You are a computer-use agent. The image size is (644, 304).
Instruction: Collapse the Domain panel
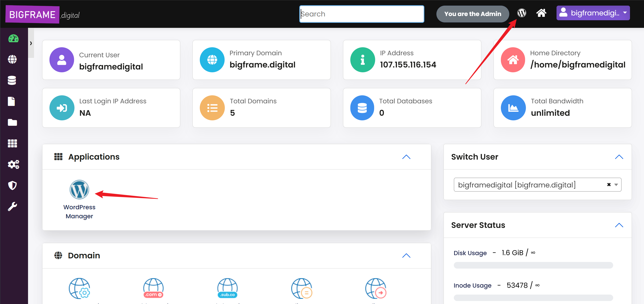point(406,256)
